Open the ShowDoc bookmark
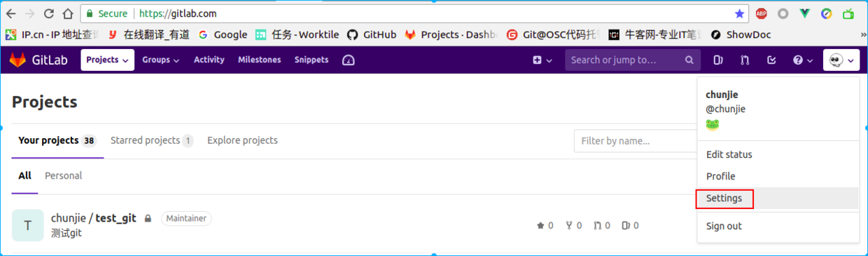 tap(740, 34)
